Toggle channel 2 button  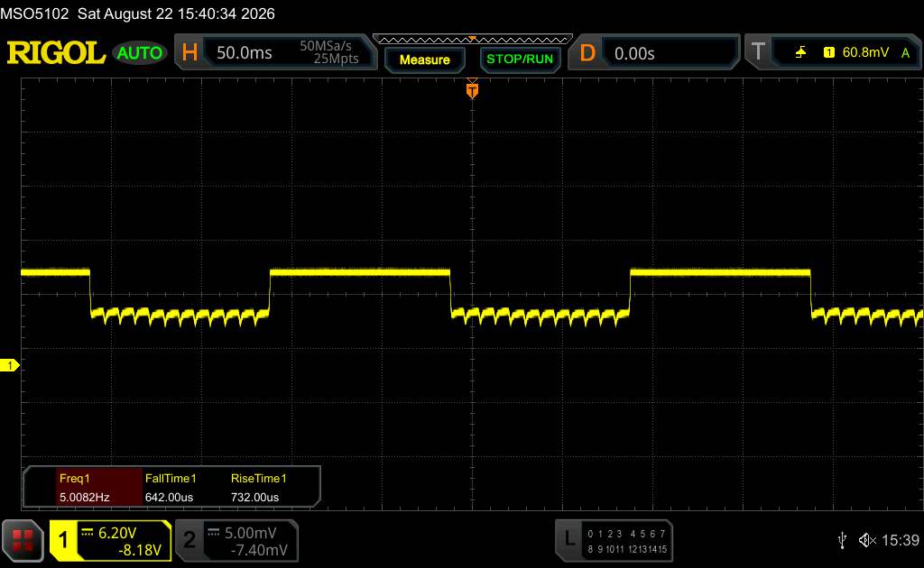pos(189,540)
